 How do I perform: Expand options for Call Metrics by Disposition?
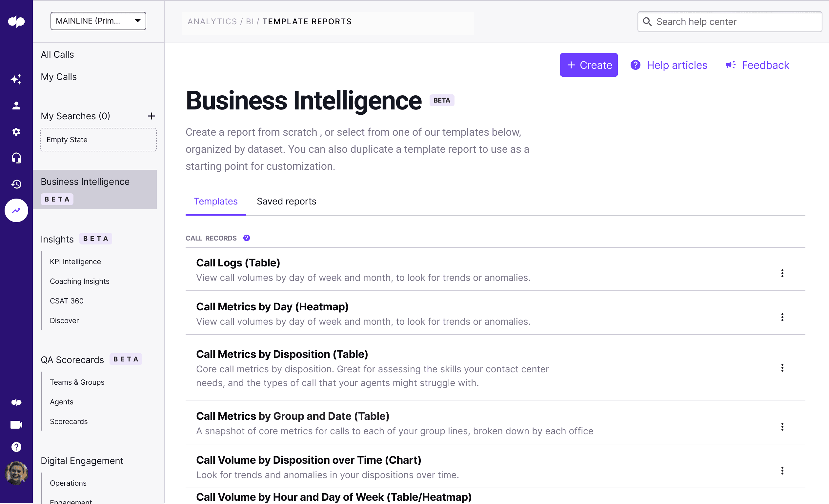point(782,368)
